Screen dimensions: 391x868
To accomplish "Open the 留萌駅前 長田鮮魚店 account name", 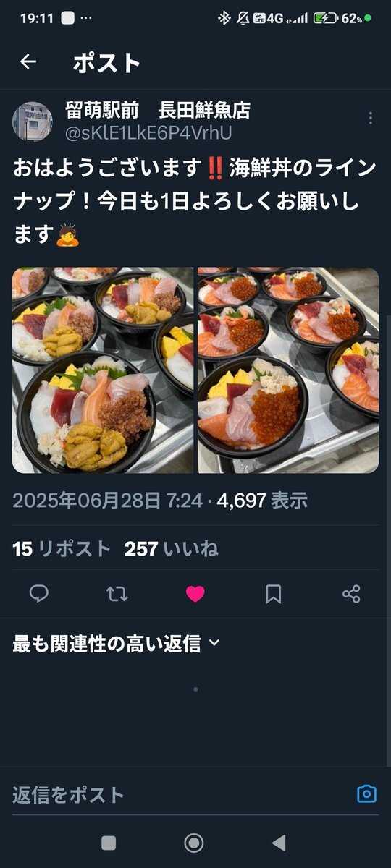I will pos(157,110).
